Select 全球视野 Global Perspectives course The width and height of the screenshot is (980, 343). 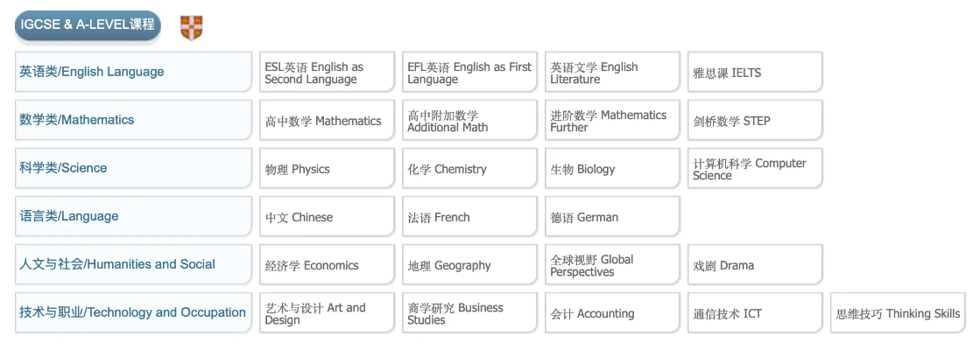tap(612, 264)
